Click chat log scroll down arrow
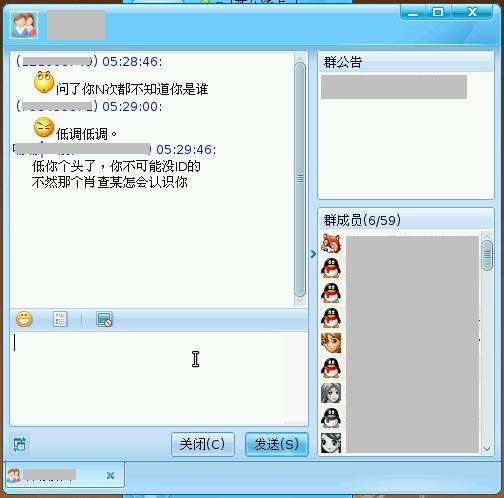 click(x=300, y=301)
